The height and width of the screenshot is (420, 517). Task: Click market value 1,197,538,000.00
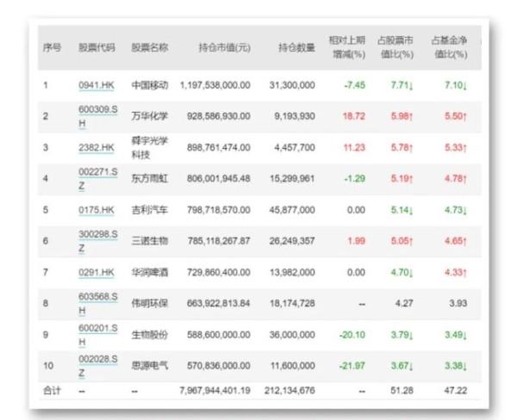pyautogui.click(x=215, y=85)
